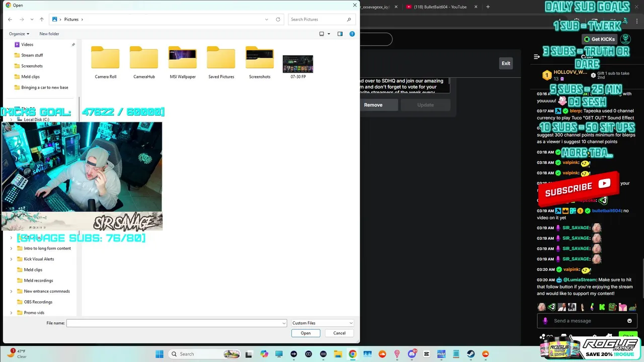Select Bringing a car to new base
The width and height of the screenshot is (644, 362).
point(44,87)
